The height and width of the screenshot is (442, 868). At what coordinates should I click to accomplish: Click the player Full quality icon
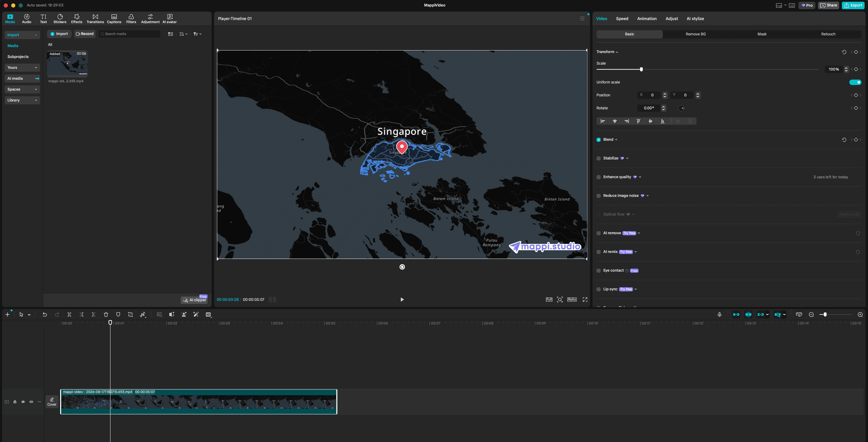[x=549, y=299]
